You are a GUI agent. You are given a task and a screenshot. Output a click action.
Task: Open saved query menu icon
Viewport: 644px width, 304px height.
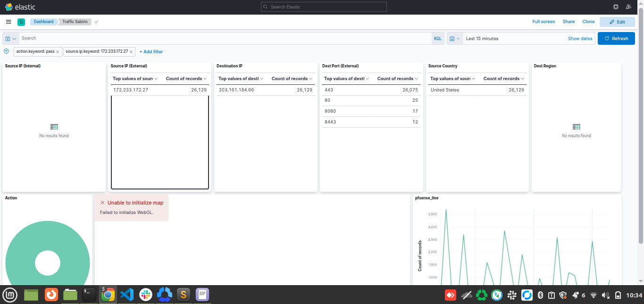point(10,39)
